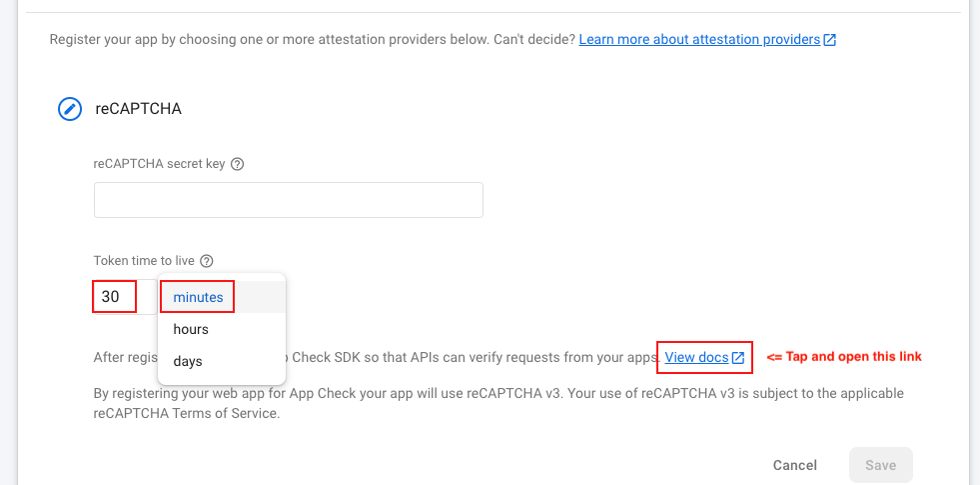The width and height of the screenshot is (980, 485).
Task: Click external-link icon beside Learn more link
Action: point(830,40)
